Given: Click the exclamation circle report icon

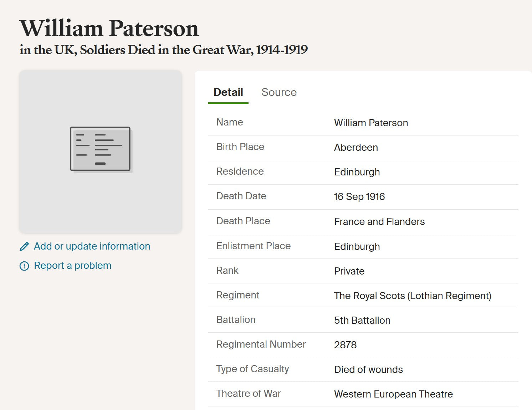Looking at the screenshot, I should coord(24,266).
